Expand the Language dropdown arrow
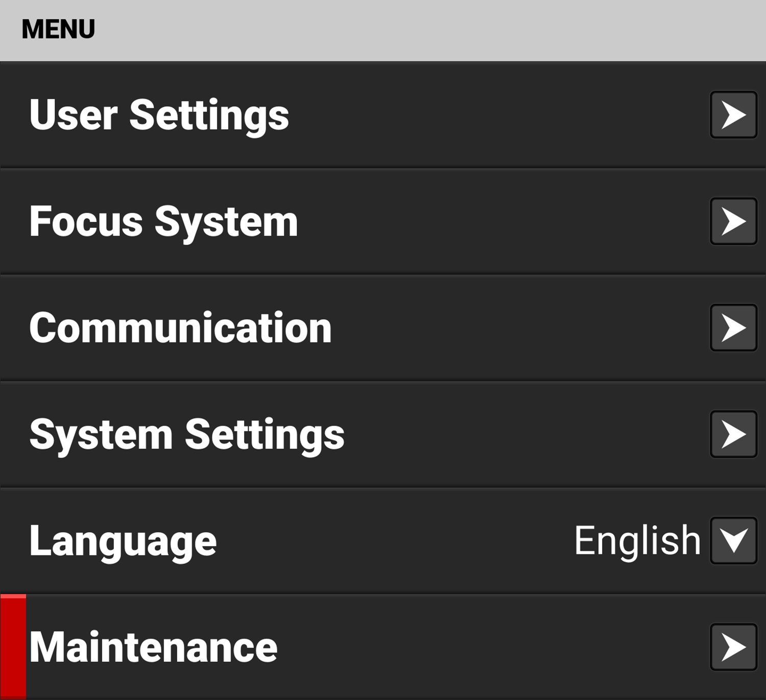This screenshot has height=700, width=766. pos(733,541)
